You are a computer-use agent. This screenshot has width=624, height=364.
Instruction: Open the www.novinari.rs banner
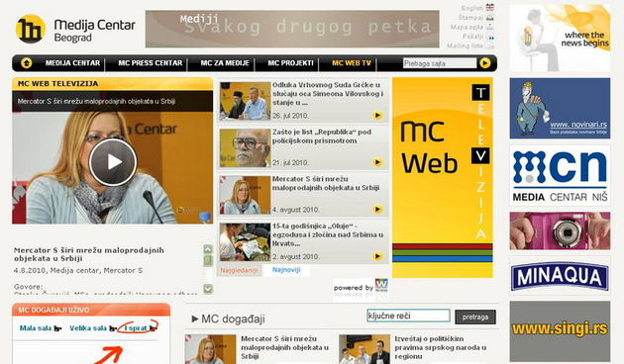(560, 108)
